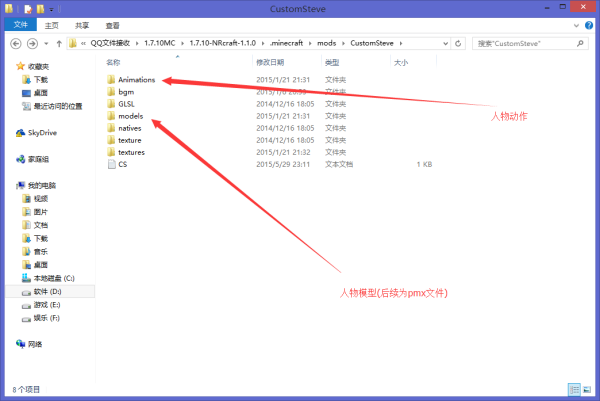Navigate to 1.7.10-NRcraft-1.1.0 in breadcrumb
Viewport: 600px width, 401px height.
pos(223,43)
